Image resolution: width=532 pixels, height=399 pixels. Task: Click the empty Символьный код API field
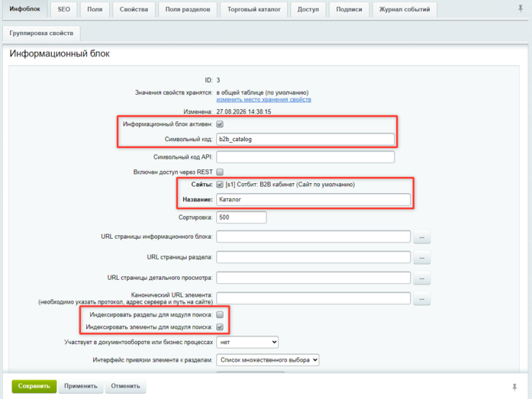point(305,157)
